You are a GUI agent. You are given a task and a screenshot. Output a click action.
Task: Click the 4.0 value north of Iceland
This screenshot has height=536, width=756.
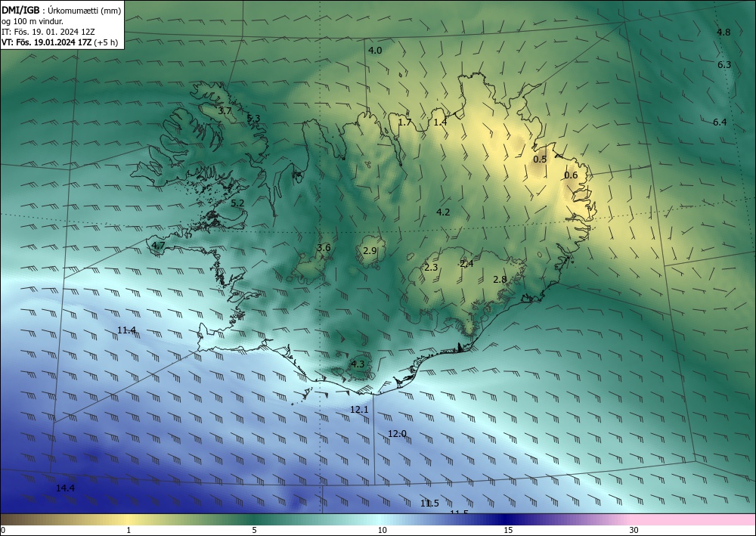coord(375,51)
